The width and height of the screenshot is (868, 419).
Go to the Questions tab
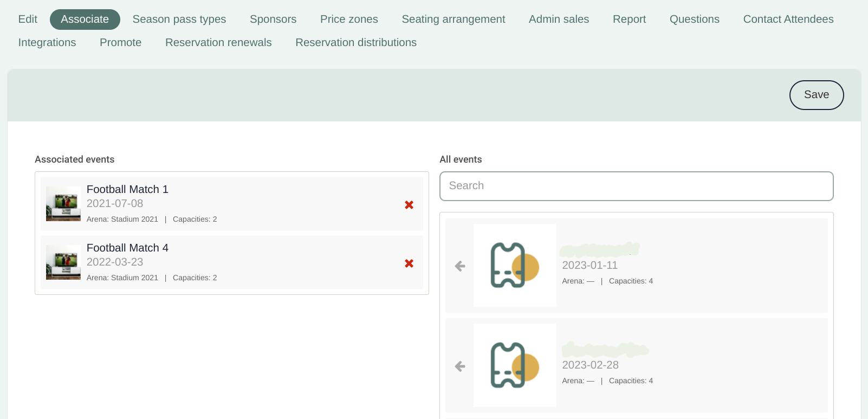pyautogui.click(x=695, y=19)
